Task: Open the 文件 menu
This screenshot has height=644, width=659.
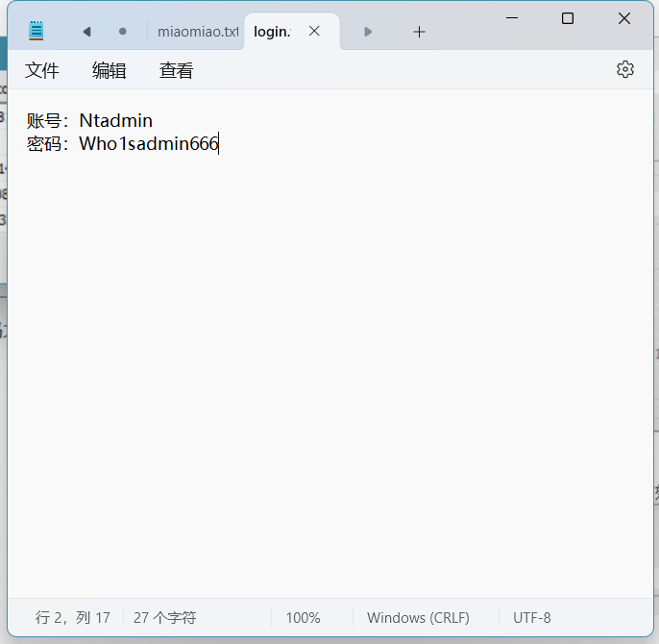Action: click(x=42, y=70)
